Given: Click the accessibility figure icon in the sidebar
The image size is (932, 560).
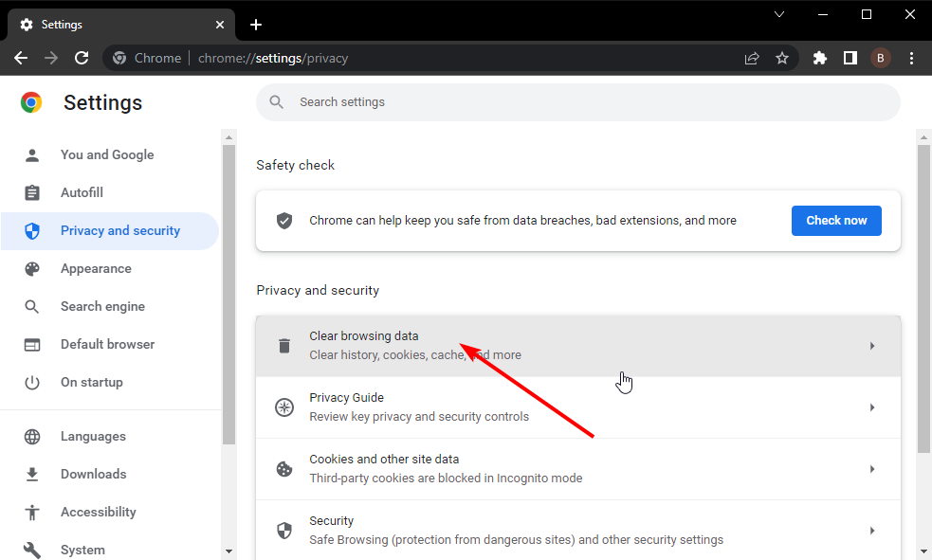Looking at the screenshot, I should coord(32,512).
